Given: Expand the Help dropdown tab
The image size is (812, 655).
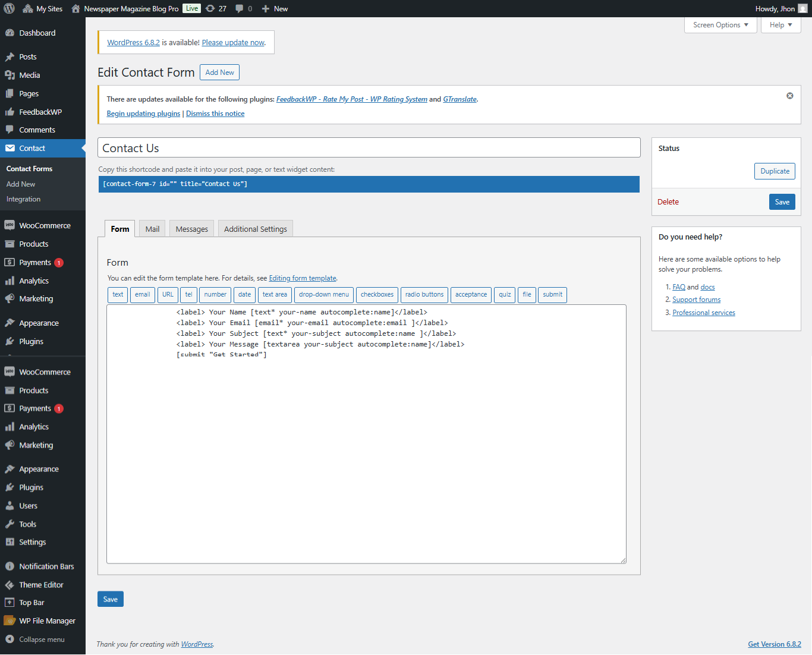Looking at the screenshot, I should 780,25.
